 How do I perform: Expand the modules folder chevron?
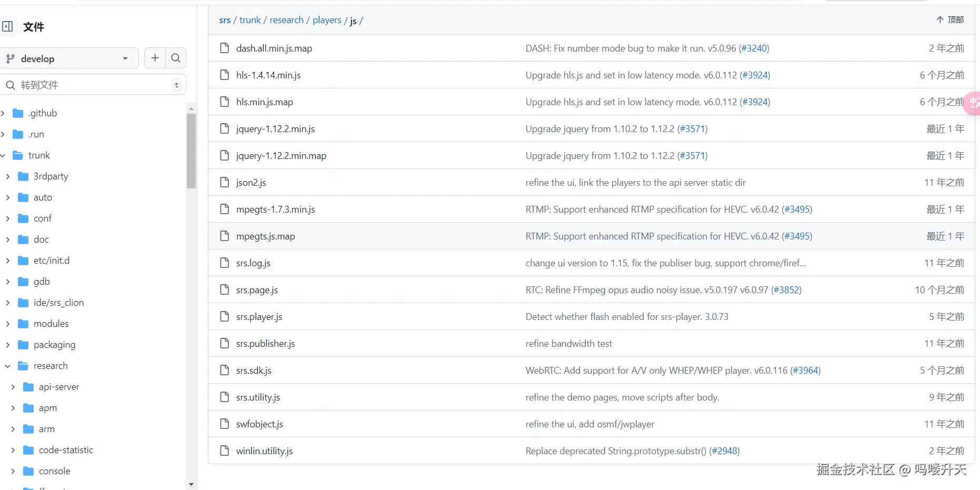(x=7, y=324)
